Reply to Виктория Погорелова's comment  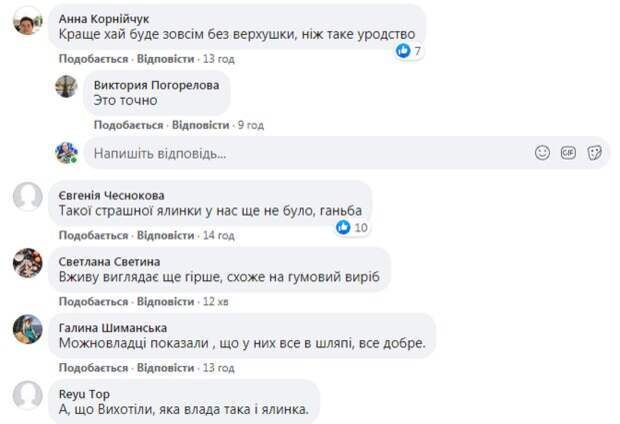[200, 125]
